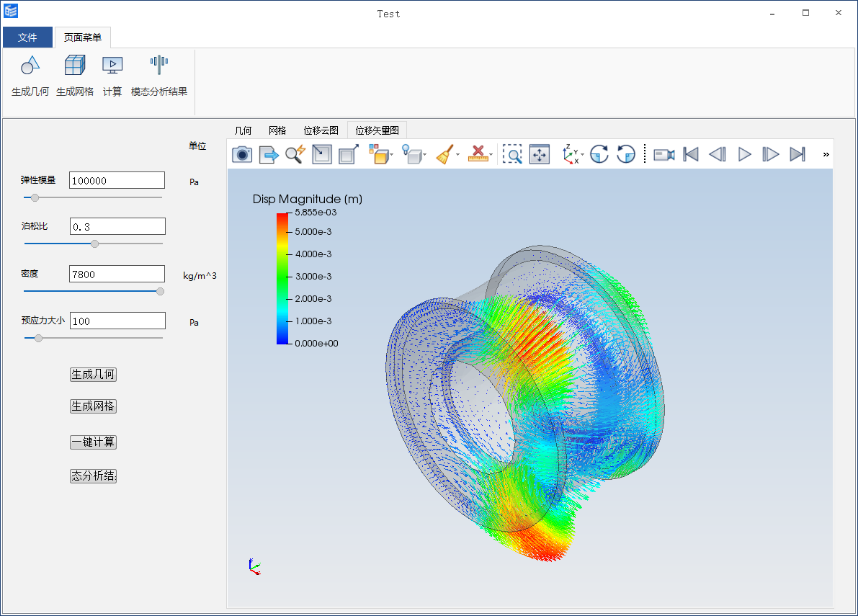Click the 泊松比 slider handle

[x=94, y=244]
